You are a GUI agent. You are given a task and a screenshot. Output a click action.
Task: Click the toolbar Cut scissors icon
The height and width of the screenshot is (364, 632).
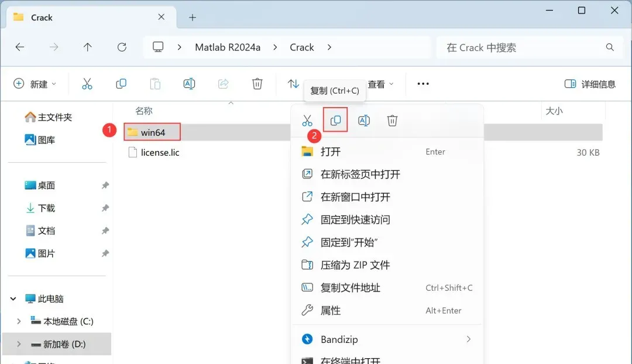[x=87, y=84]
